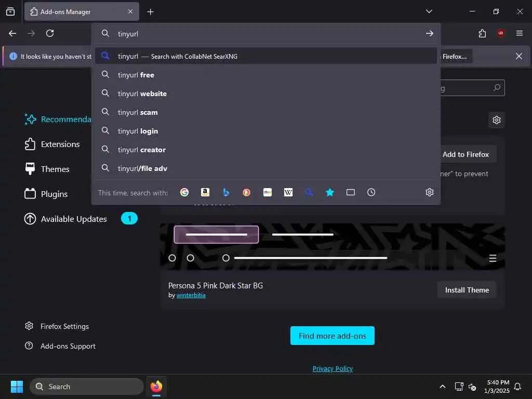This screenshot has height=399, width=532.
Task: Choose suggestion 'tinyurl/file adv'
Action: [x=265, y=168]
